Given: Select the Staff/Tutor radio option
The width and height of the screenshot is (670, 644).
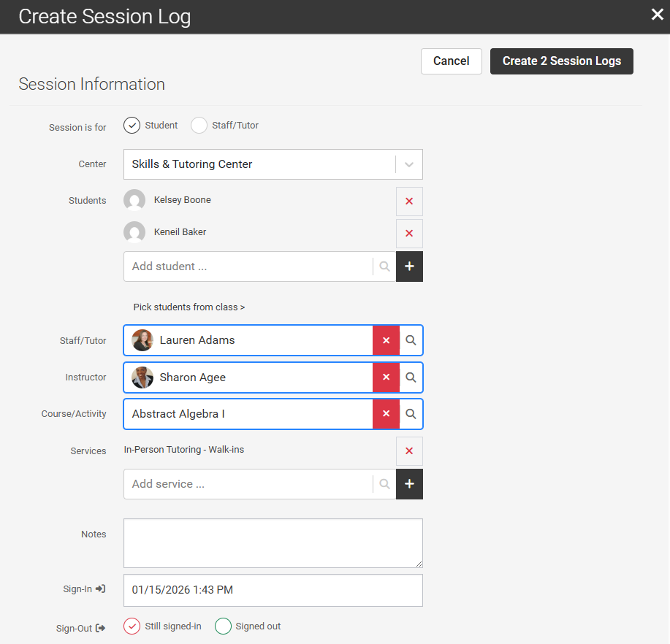Looking at the screenshot, I should click(199, 126).
